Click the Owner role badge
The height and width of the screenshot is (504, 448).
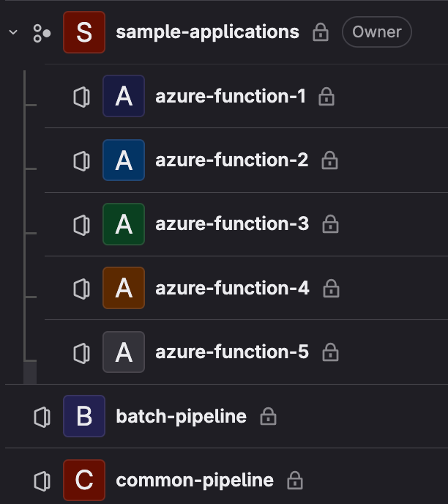pos(376,32)
